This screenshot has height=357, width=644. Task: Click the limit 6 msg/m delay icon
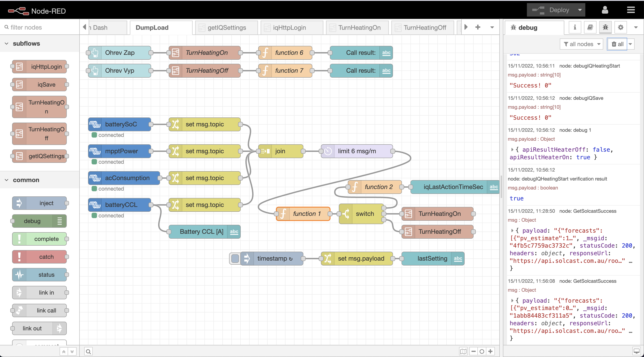click(328, 151)
